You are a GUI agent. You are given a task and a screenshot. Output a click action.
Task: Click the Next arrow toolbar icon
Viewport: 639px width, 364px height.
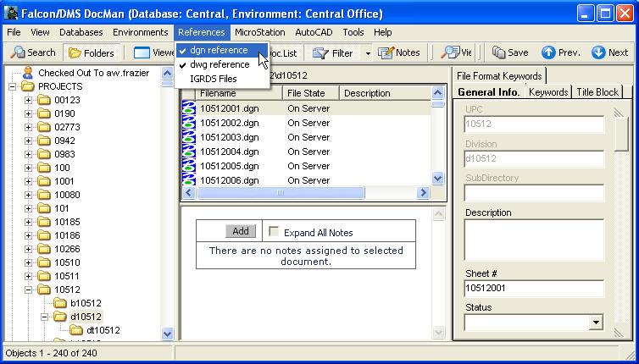coord(598,52)
